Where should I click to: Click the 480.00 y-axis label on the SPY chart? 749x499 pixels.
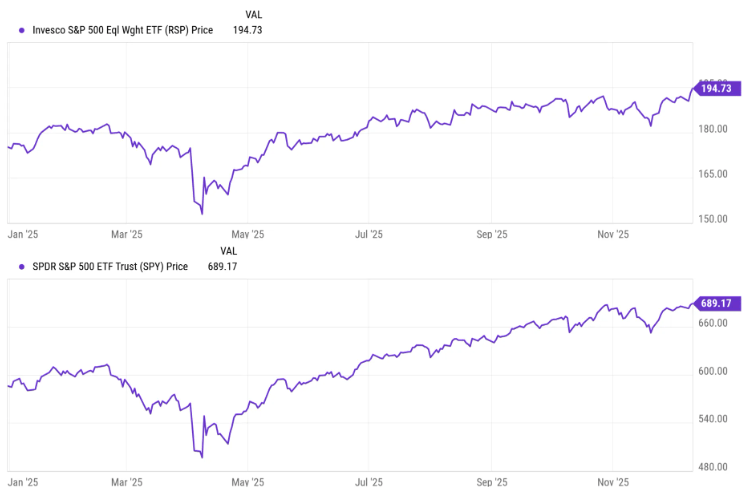[714, 467]
